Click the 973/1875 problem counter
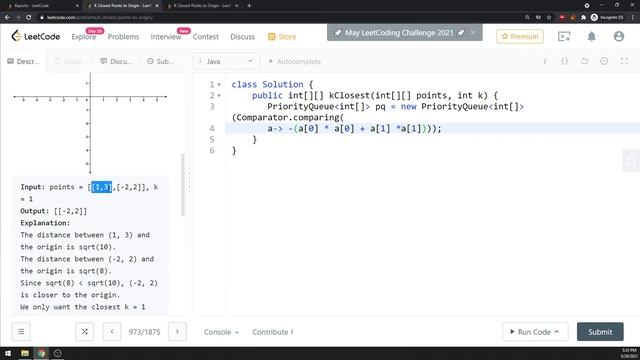This screenshot has height=360, width=640. 144,332
